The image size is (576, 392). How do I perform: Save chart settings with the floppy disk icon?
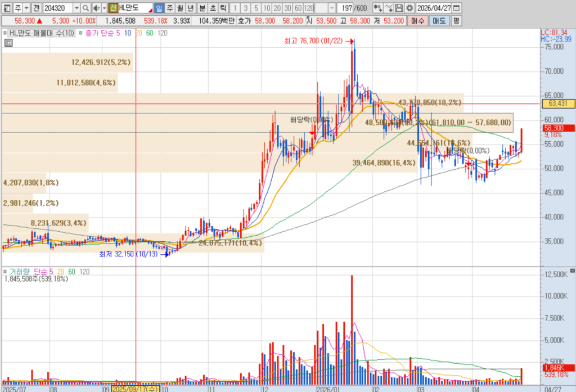399,8
